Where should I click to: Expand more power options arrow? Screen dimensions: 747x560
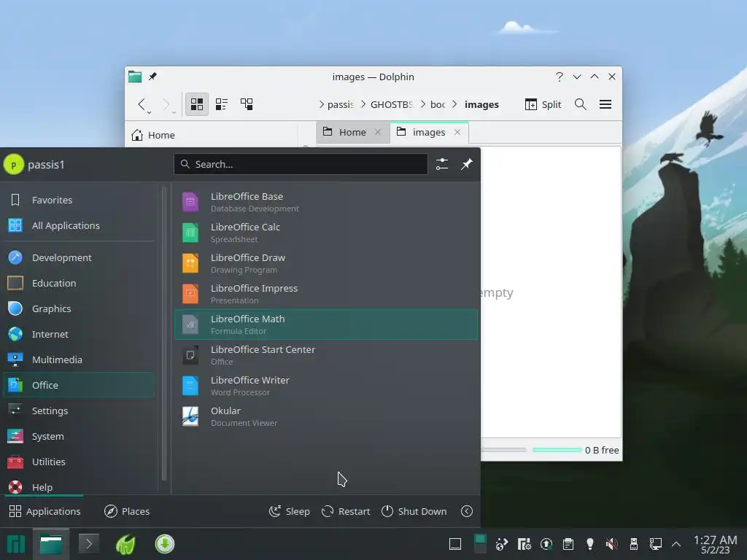pyautogui.click(x=467, y=511)
